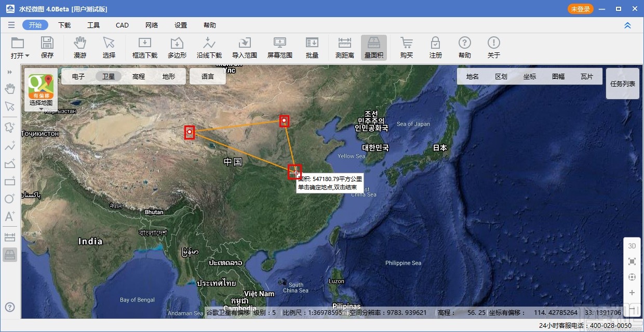Viewport: 644px width, 332px height.
Task: Zoom in with the plus button
Action: (632, 293)
